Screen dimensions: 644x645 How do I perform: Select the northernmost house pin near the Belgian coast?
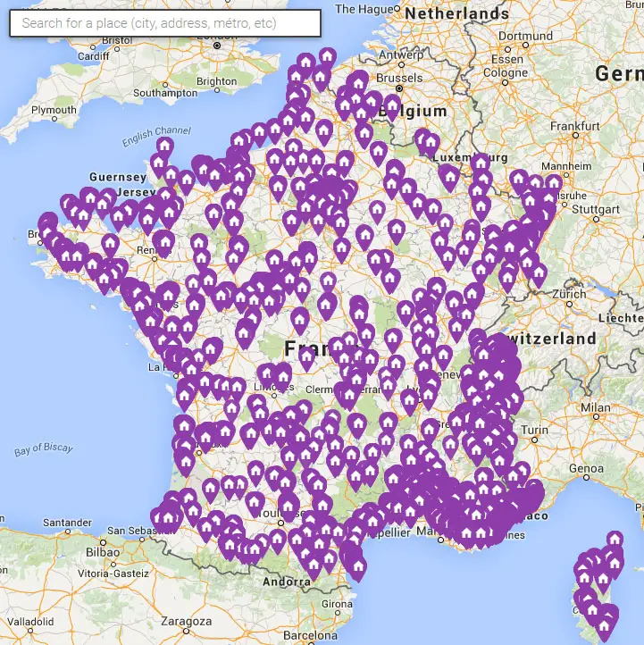327,59
